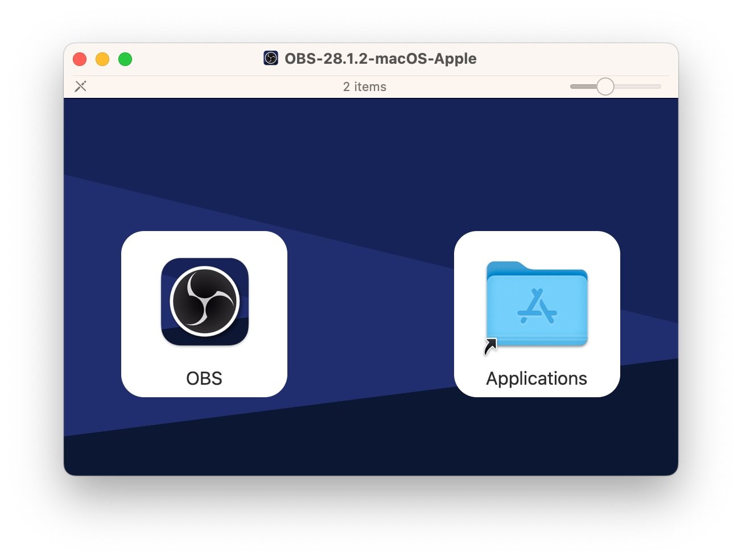This screenshot has width=742, height=560.
Task: Select the Applications folder shortcut
Action: click(537, 304)
